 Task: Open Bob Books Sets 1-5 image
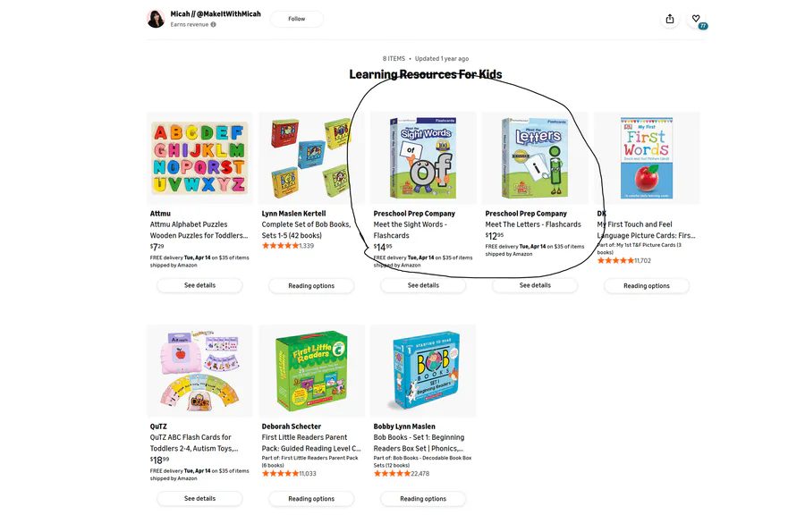(x=311, y=158)
